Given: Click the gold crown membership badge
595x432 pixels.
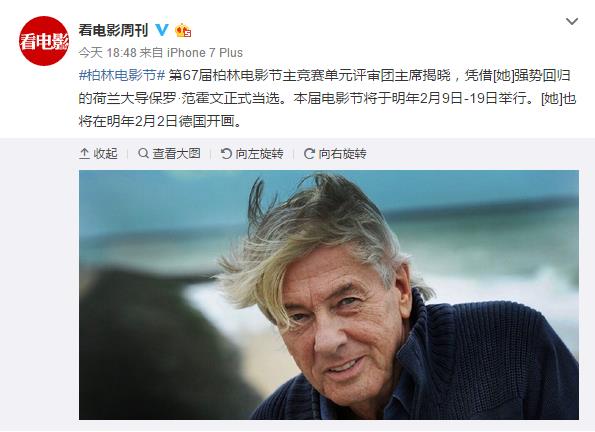Looking at the screenshot, I should tap(183, 30).
